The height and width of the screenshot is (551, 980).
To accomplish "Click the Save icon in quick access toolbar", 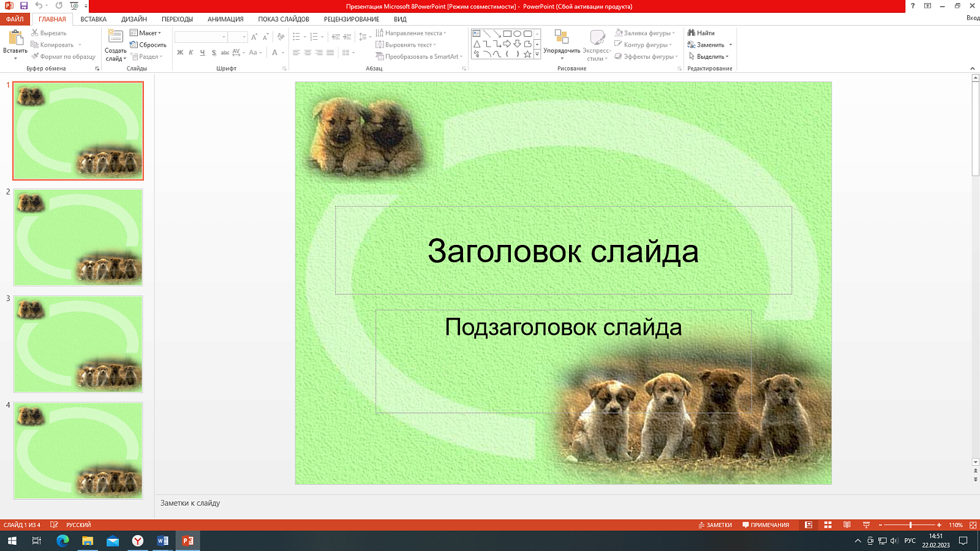I will coord(24,6).
